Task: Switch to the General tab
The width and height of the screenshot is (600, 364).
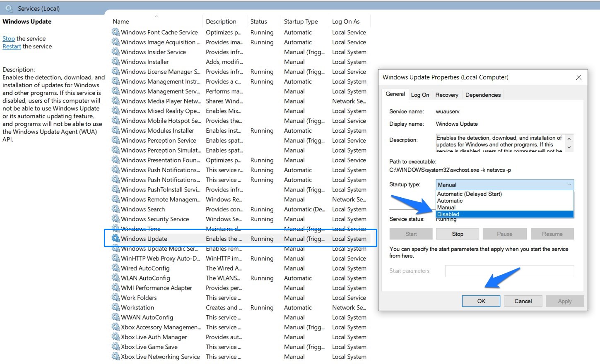Action: click(395, 94)
